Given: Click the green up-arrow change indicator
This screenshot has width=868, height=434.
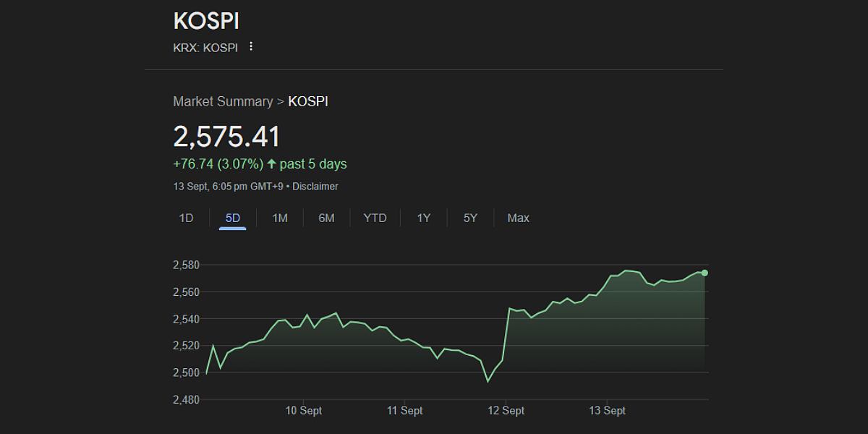Looking at the screenshot, I should [272, 164].
